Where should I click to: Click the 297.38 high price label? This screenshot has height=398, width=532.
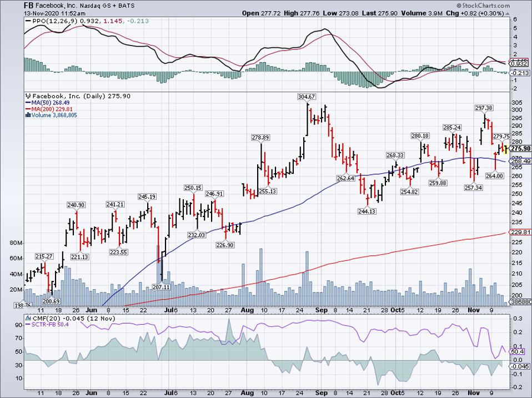[484, 108]
